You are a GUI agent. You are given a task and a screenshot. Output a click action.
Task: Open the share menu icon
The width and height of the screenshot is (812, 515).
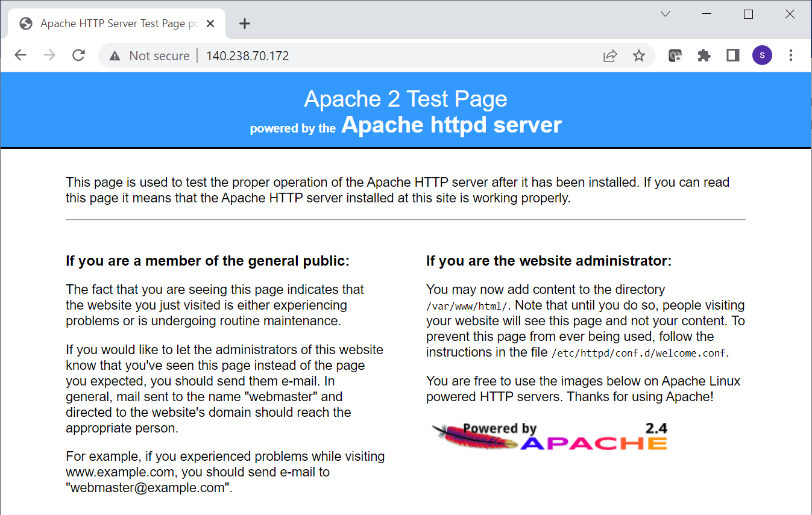pyautogui.click(x=610, y=55)
